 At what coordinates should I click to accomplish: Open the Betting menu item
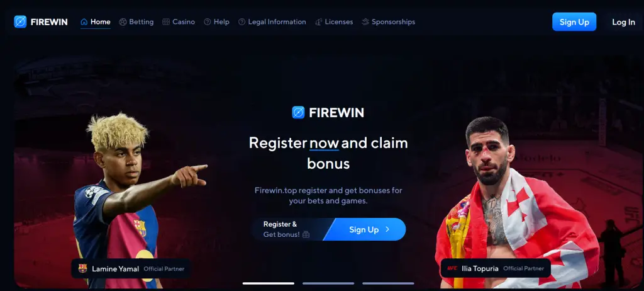tap(136, 22)
